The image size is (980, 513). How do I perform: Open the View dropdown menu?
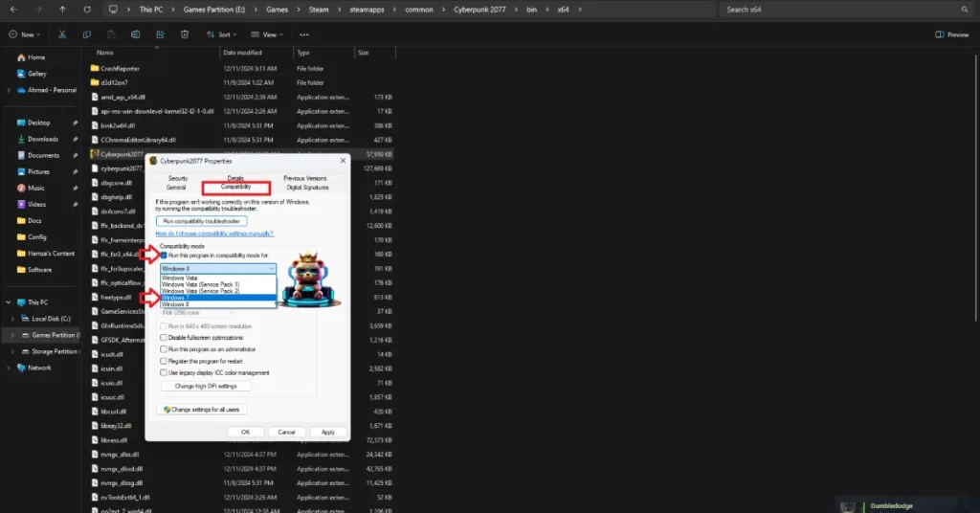tap(267, 34)
